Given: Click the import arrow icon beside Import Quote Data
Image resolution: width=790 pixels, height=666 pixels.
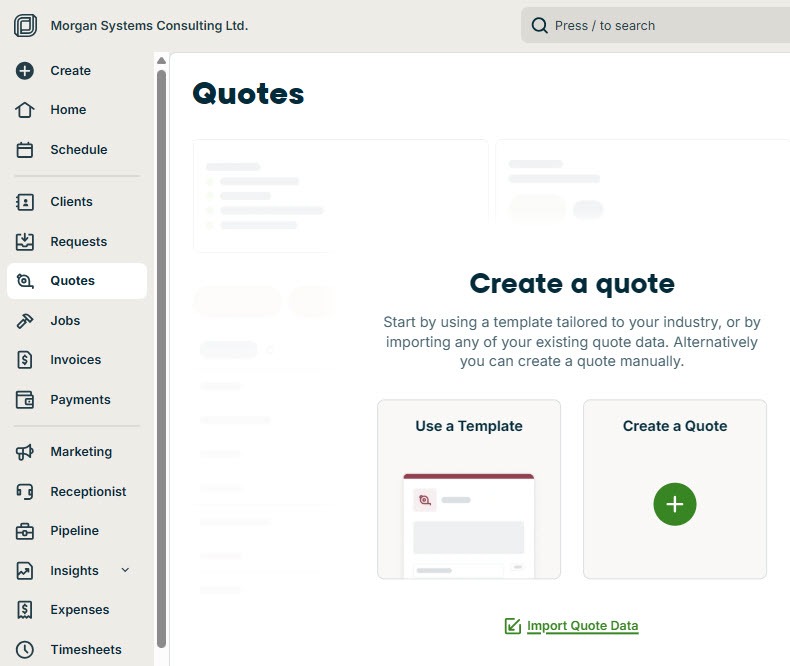Looking at the screenshot, I should (x=513, y=626).
